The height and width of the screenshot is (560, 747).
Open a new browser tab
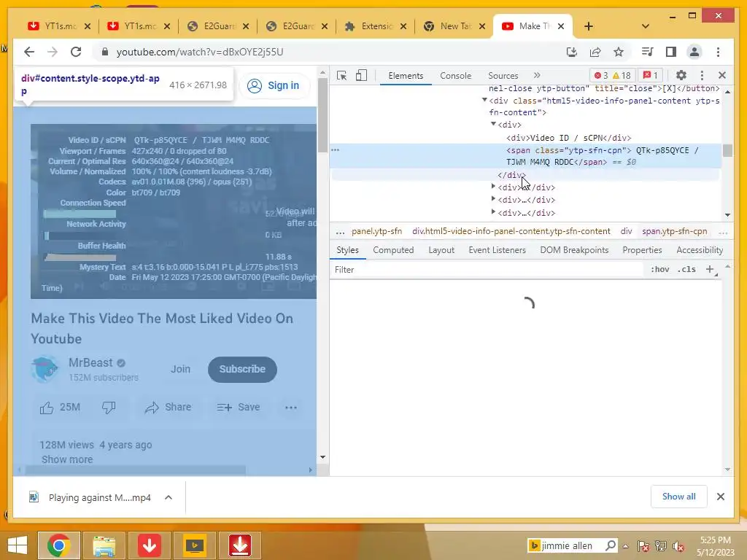pyautogui.click(x=589, y=26)
